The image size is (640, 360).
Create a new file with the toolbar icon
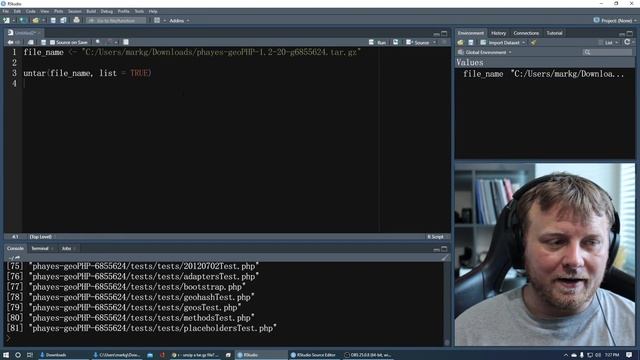click(x=6, y=20)
